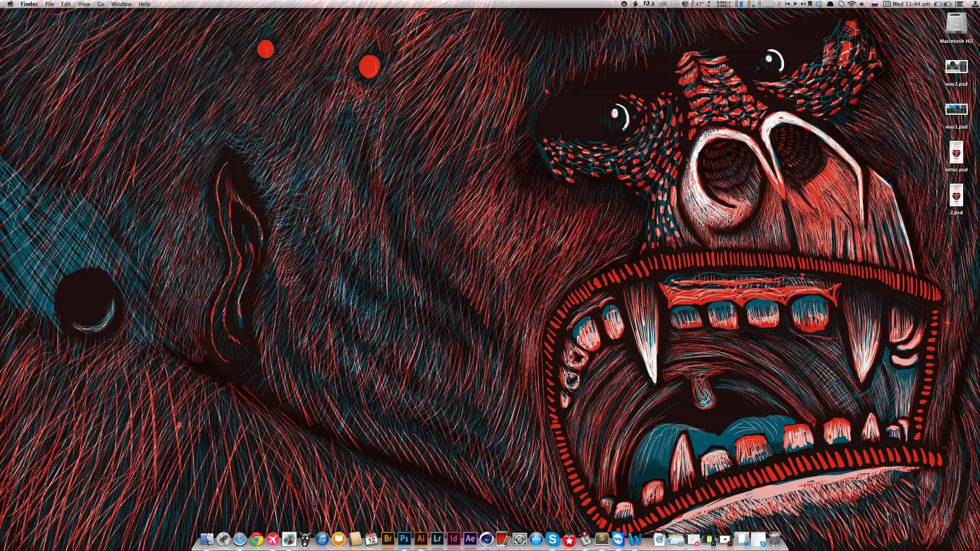Open Cinema 4D from the Dock

pos(486,539)
